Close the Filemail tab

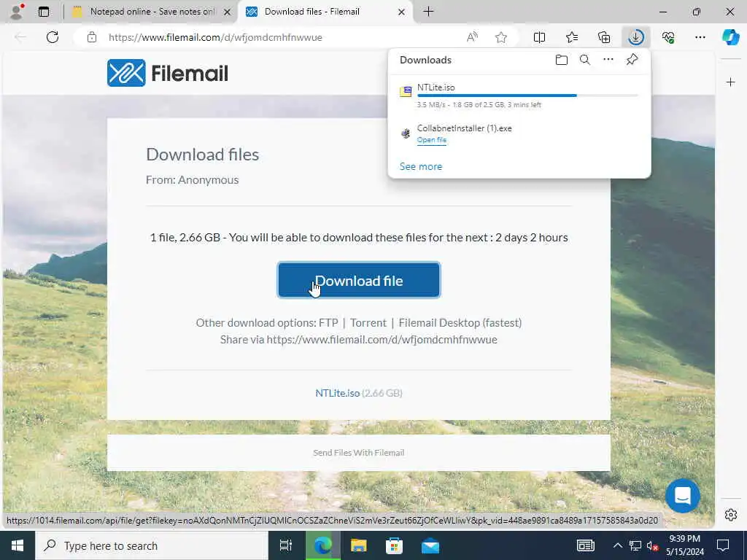(401, 12)
